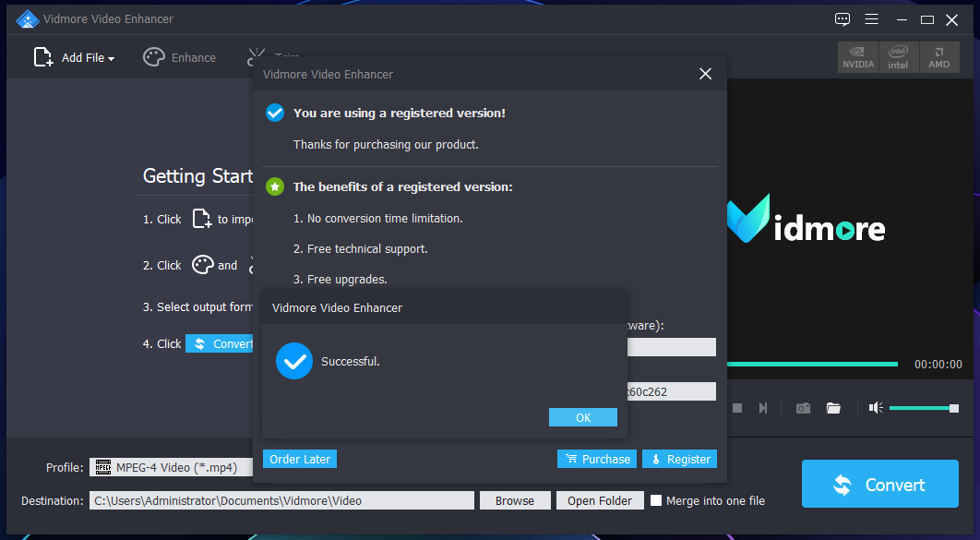Click the Register button
The image size is (980, 540).
coord(679,459)
